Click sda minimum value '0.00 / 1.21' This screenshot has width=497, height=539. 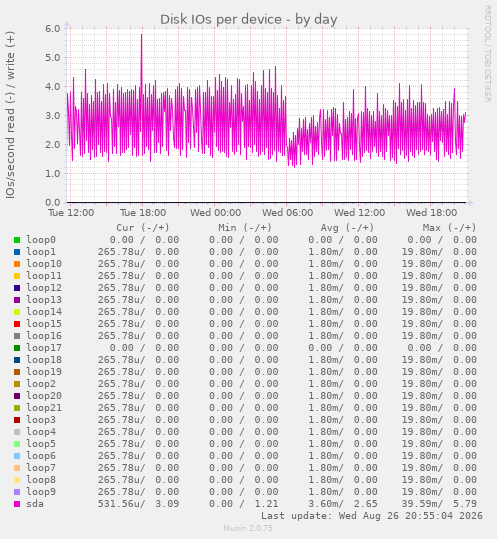pos(244,504)
